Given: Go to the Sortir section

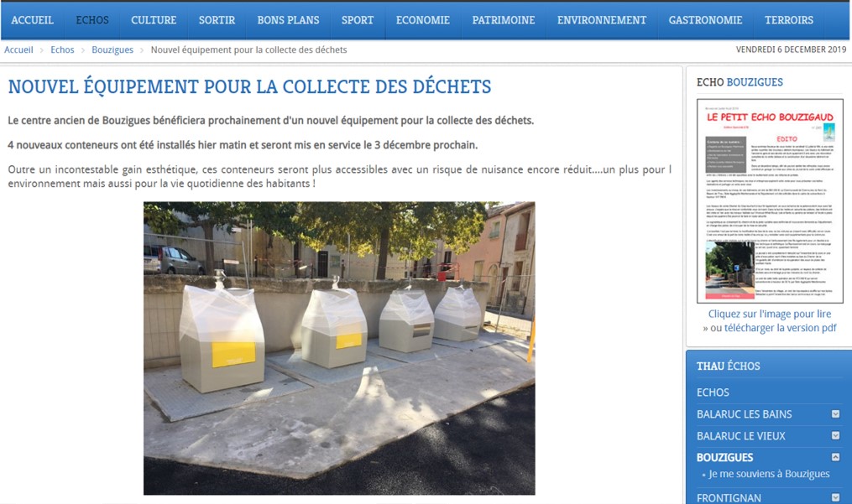Looking at the screenshot, I should coord(217,20).
